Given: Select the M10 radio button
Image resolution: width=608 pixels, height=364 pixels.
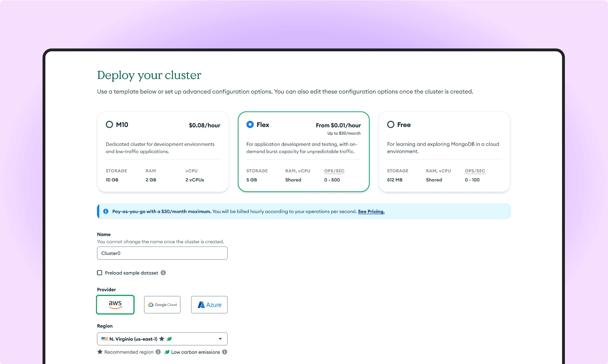Looking at the screenshot, I should pos(109,125).
